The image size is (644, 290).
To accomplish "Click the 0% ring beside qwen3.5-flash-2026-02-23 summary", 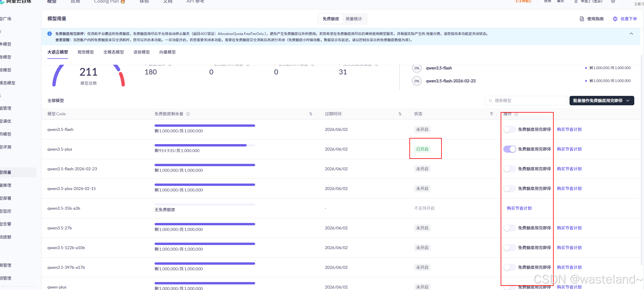I will click(x=417, y=81).
